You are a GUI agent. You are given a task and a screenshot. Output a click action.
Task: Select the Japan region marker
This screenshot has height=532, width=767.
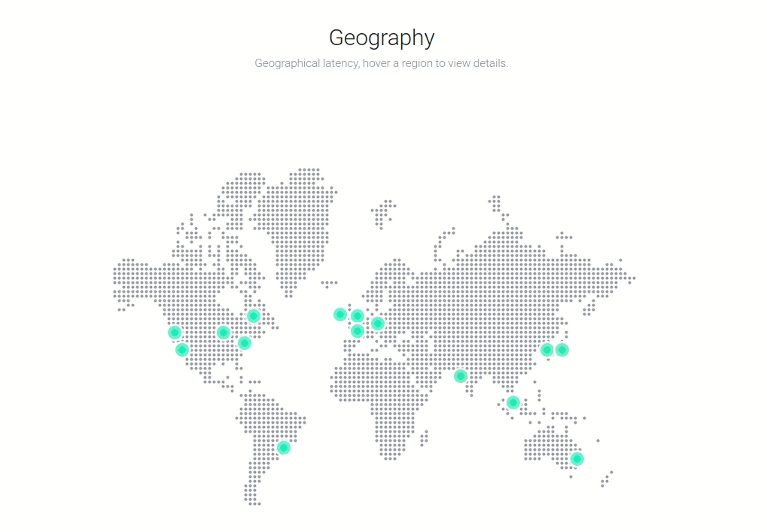click(562, 349)
